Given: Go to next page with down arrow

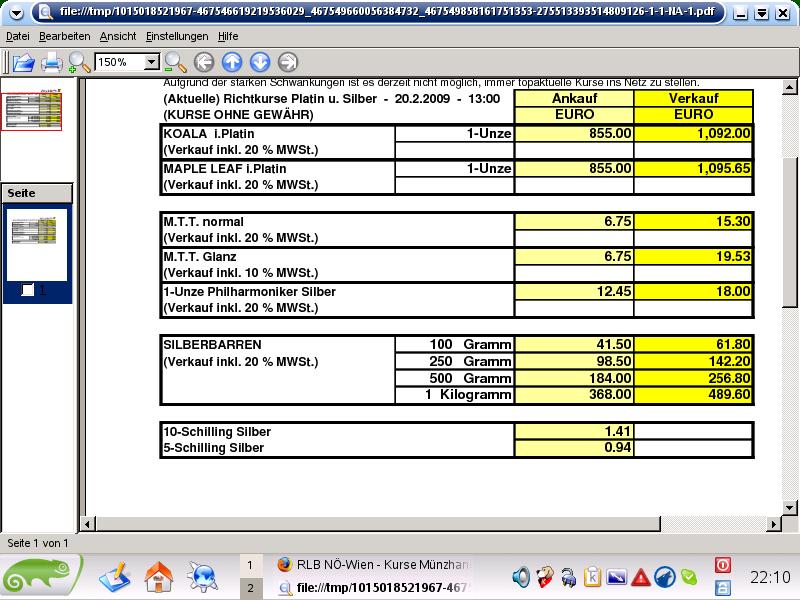Looking at the screenshot, I should pyautogui.click(x=259, y=62).
